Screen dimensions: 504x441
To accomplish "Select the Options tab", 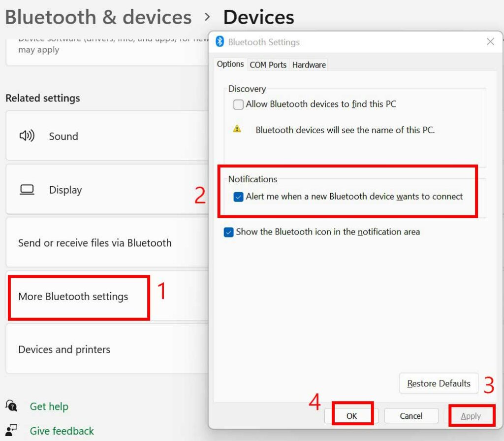I will coord(230,64).
